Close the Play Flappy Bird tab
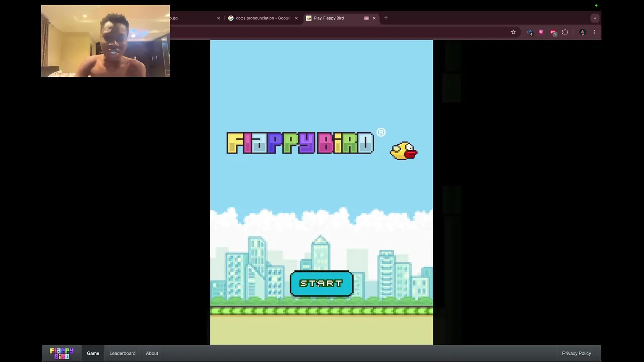The height and width of the screenshot is (362, 644). (x=374, y=18)
